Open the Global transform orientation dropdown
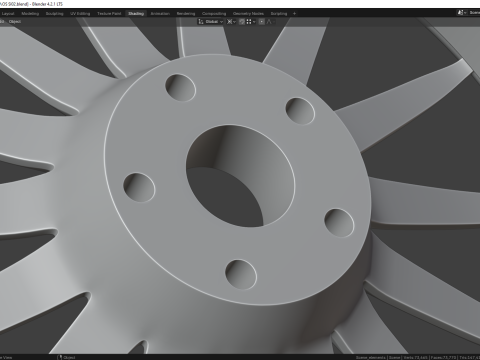 211,22
